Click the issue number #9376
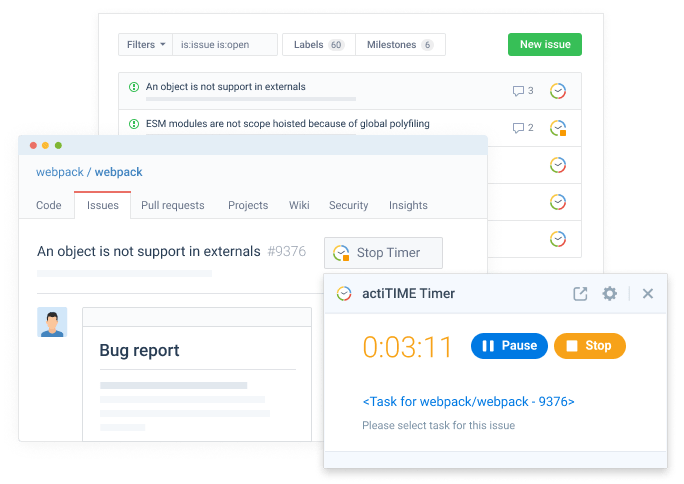 click(287, 251)
